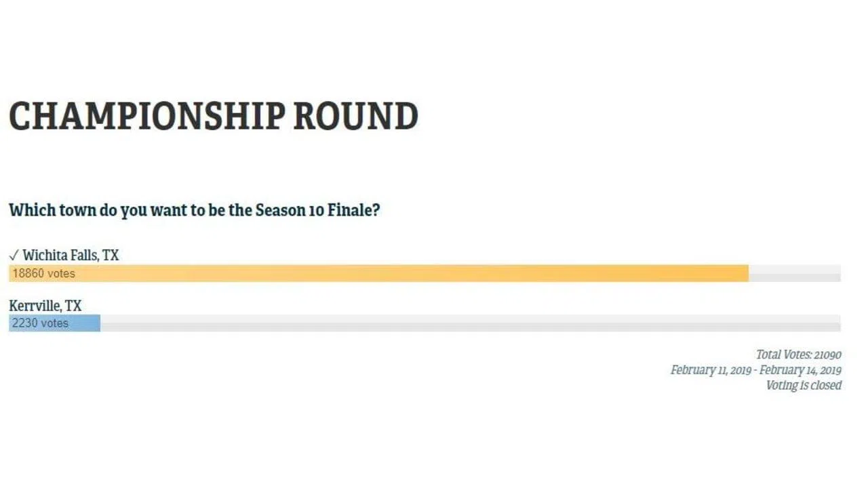Click the number 21090 in total votes
Screen dimensions: 868x488
[x=828, y=354]
